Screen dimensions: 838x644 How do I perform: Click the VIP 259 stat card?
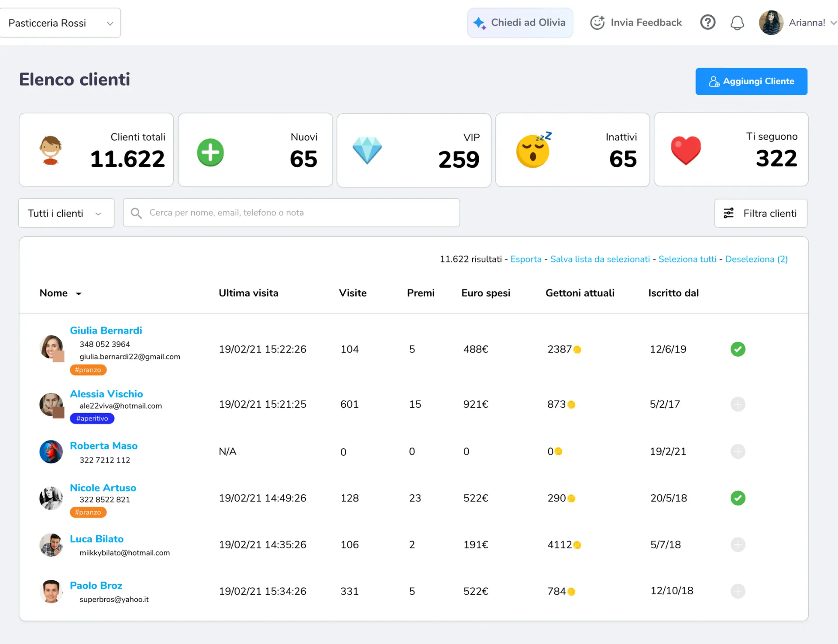(x=414, y=150)
